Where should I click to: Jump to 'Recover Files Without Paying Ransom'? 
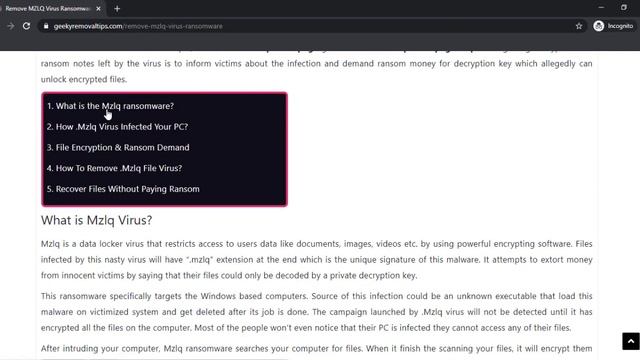click(123, 189)
